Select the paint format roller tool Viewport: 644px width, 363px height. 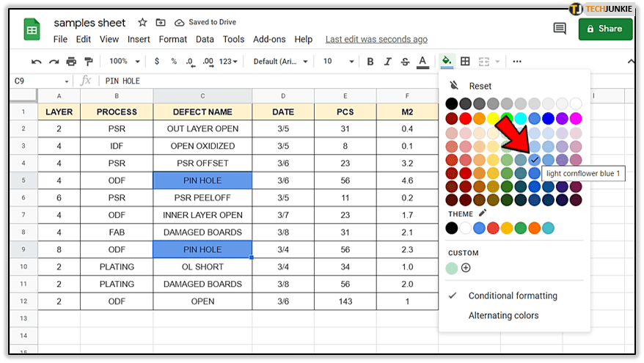pyautogui.click(x=89, y=62)
